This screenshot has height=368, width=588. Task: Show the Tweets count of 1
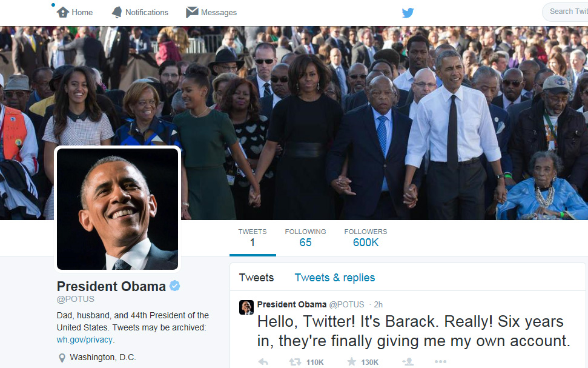[x=253, y=238]
